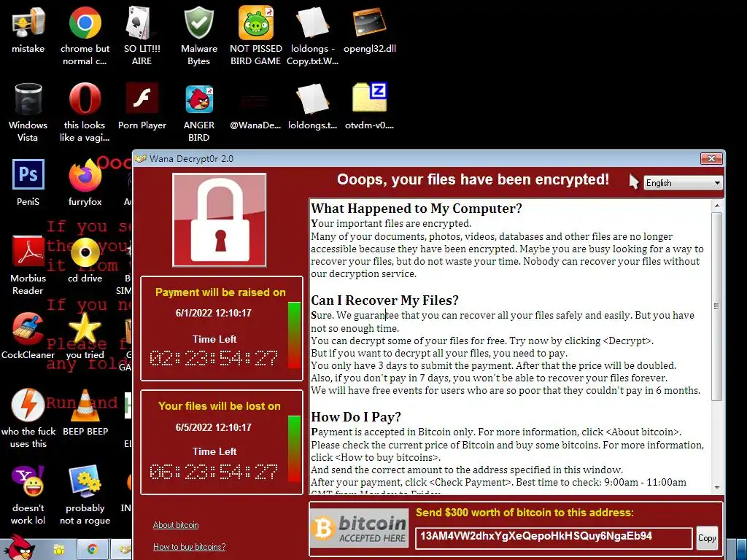Click the 'About bitcoin' link
Viewport: 747px width, 560px height.
tap(176, 525)
